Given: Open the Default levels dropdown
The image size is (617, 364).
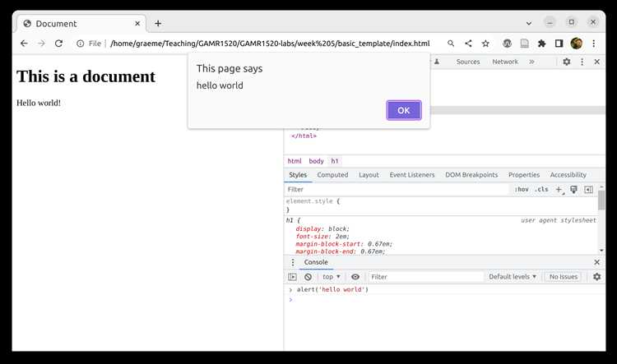Looking at the screenshot, I should 513,277.
